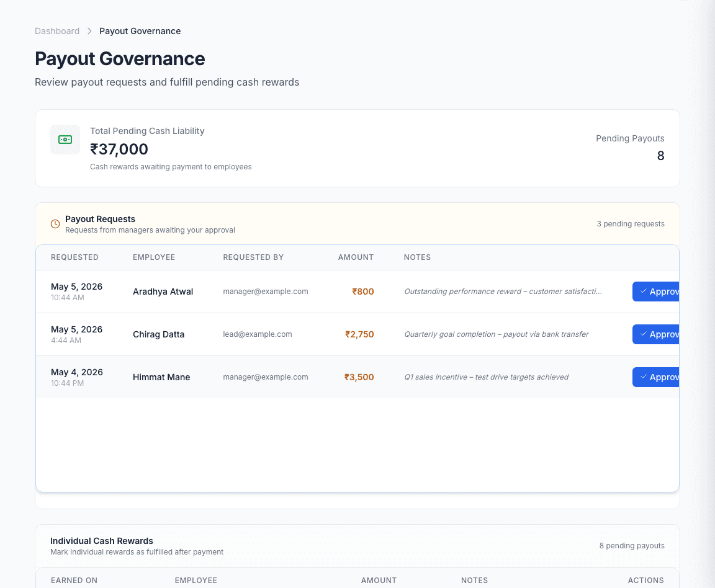Click the ₹37,000 total liability value

click(x=119, y=149)
